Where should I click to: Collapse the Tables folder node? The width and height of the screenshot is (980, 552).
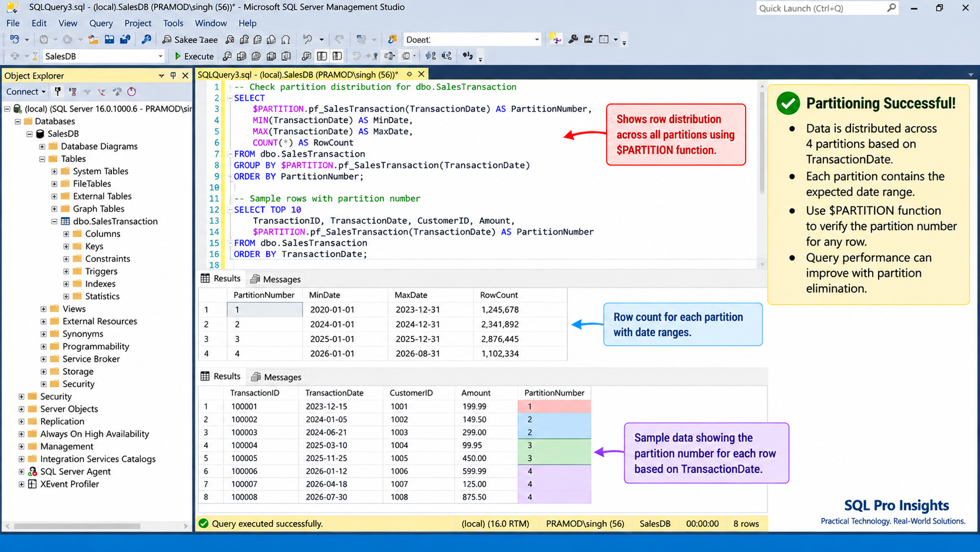tap(42, 159)
